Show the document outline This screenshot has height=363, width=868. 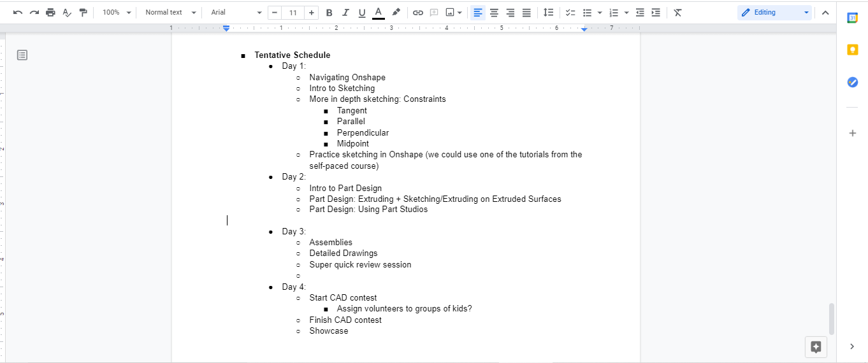click(x=22, y=55)
